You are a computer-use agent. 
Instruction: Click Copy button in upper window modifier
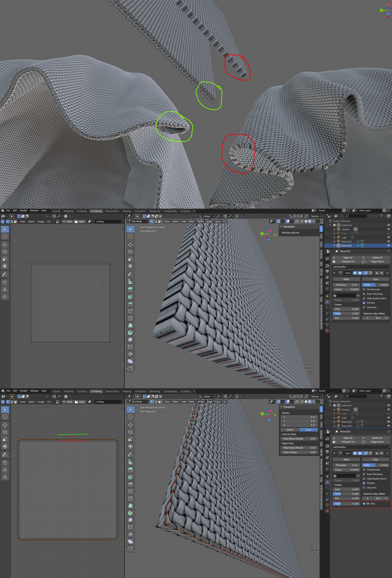coord(376,279)
